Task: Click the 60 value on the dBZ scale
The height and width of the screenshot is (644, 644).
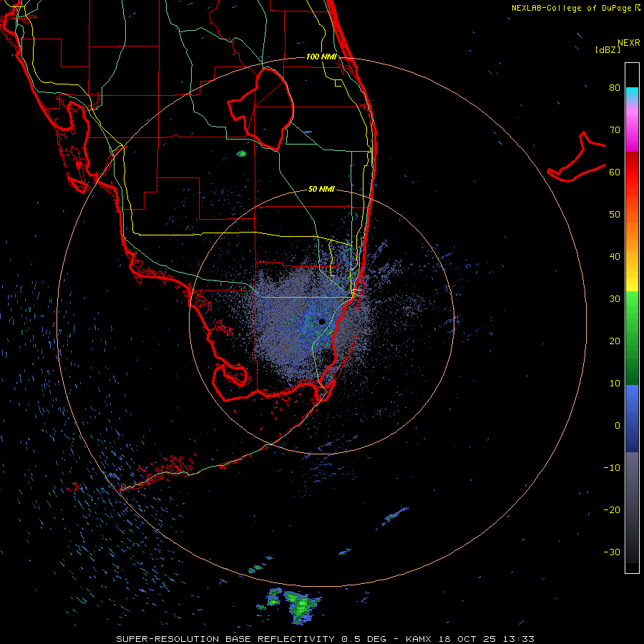Action: click(x=615, y=172)
